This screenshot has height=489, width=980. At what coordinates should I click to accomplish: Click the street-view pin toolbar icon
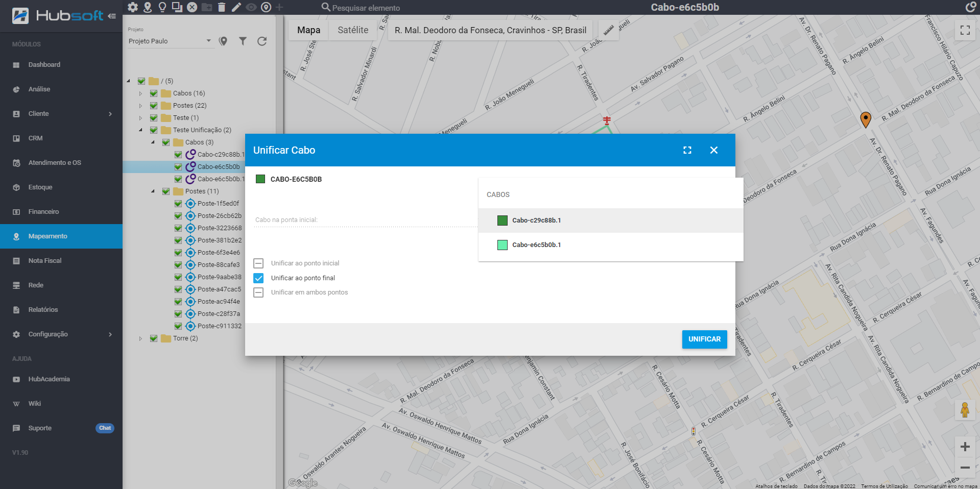[148, 7]
